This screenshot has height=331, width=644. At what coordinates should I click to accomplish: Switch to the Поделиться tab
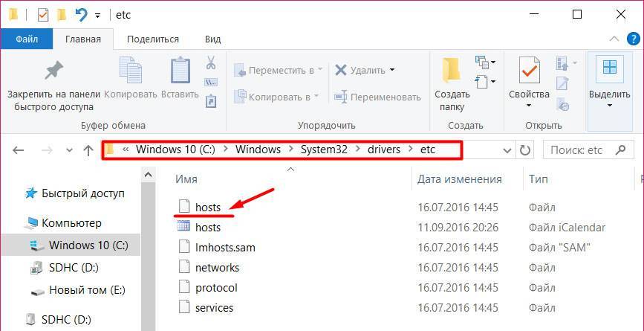pyautogui.click(x=153, y=39)
